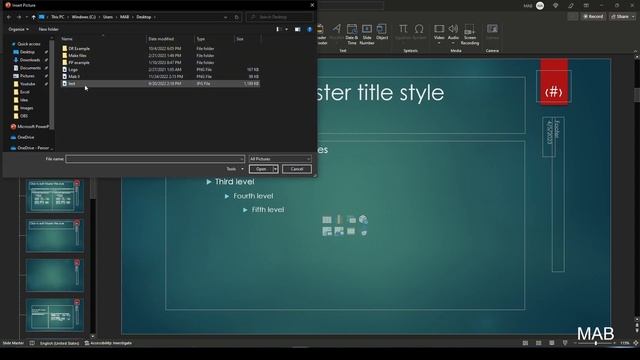Click the table icon in content placeholder

(x=327, y=220)
